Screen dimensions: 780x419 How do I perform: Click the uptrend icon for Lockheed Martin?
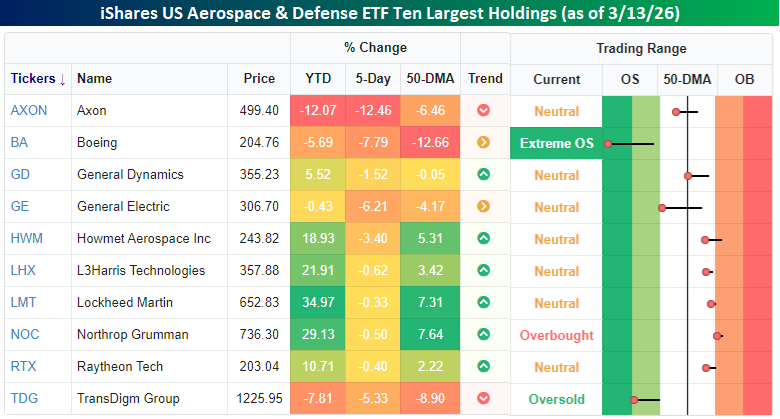tap(484, 303)
